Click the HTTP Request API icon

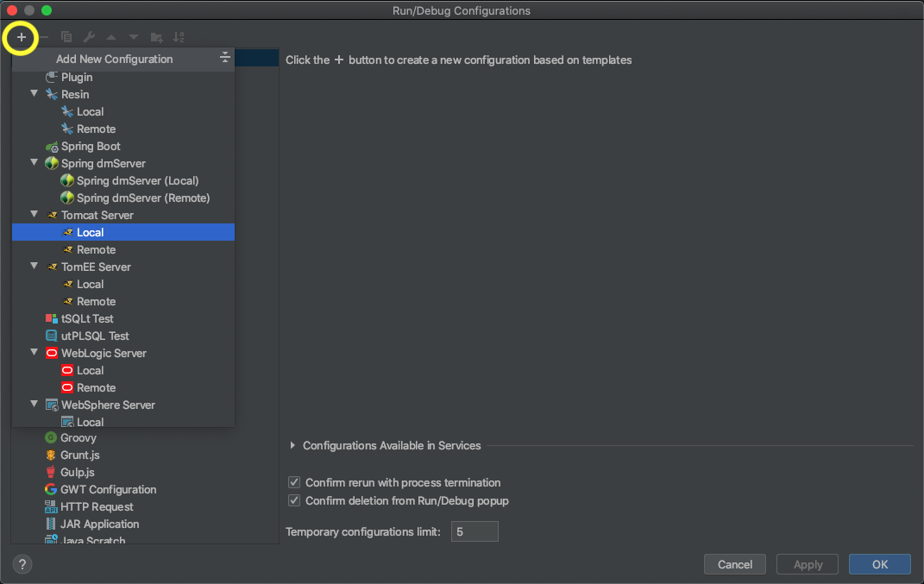(51, 507)
